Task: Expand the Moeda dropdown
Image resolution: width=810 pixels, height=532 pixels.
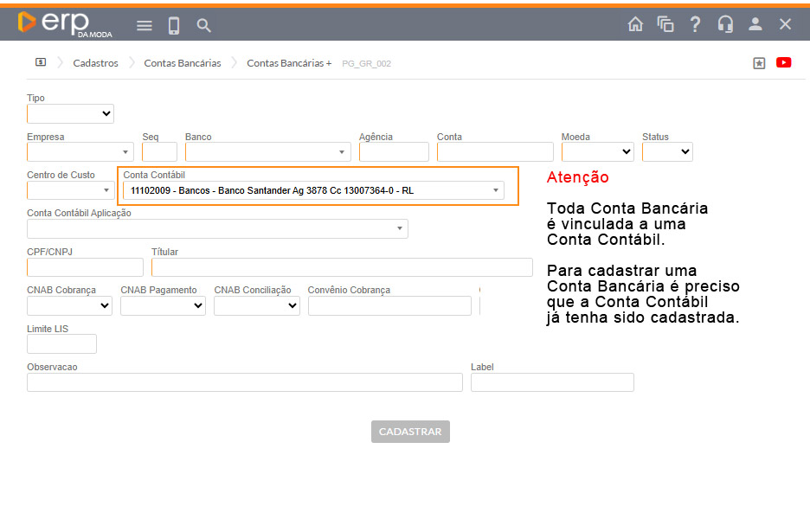Action: [598, 151]
